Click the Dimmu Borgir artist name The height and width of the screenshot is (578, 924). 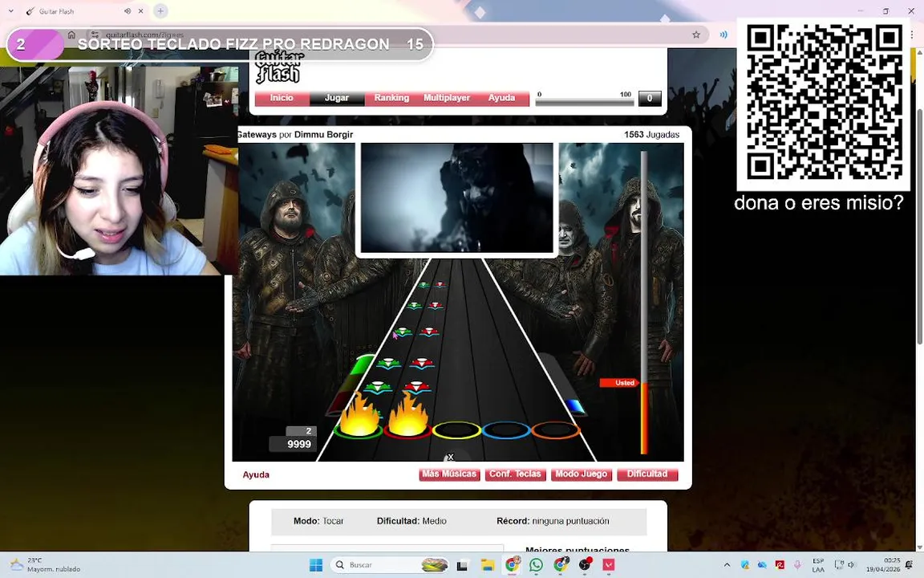(x=323, y=135)
